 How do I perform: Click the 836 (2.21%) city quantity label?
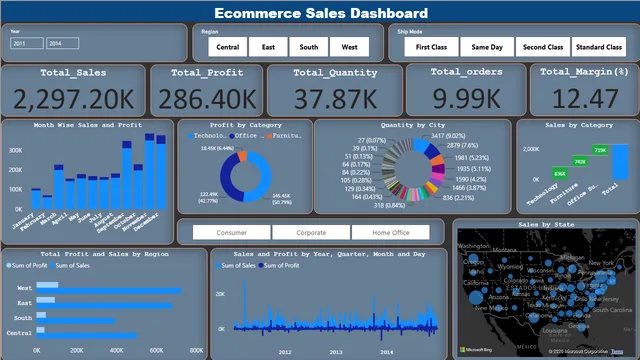[458, 198]
